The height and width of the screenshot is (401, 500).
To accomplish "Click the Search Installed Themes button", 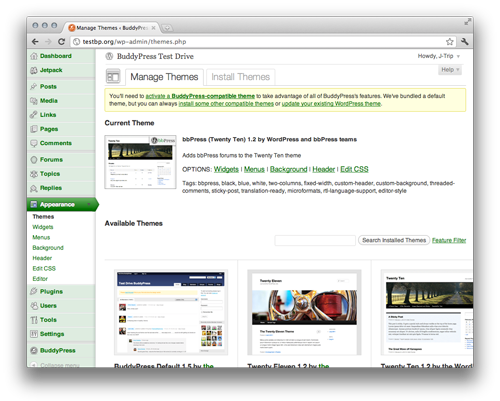I will click(394, 240).
